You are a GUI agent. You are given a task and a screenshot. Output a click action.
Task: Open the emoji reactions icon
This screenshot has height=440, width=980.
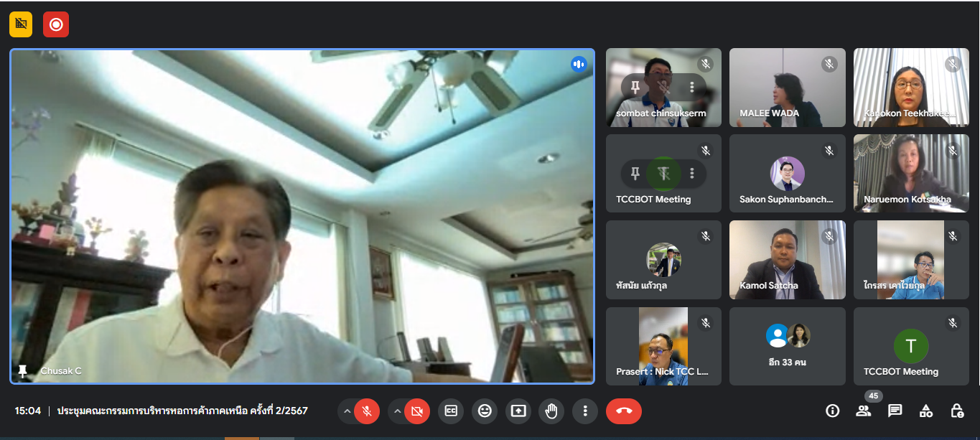(x=485, y=411)
